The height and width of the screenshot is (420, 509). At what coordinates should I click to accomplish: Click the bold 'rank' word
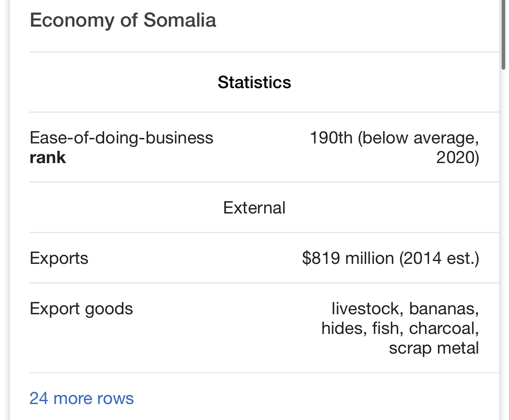click(48, 157)
